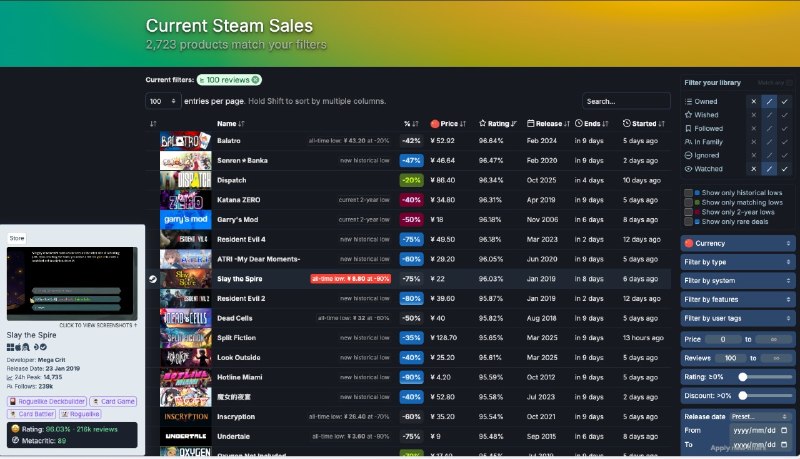This screenshot has width=800, height=459.
Task: Adjust the Rating percentage slider handle
Action: coord(743,377)
